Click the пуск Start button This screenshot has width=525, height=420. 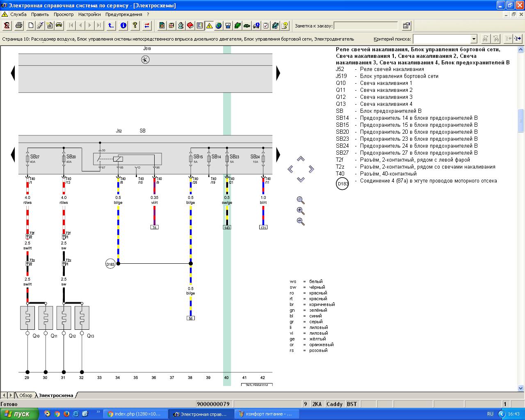point(20,414)
